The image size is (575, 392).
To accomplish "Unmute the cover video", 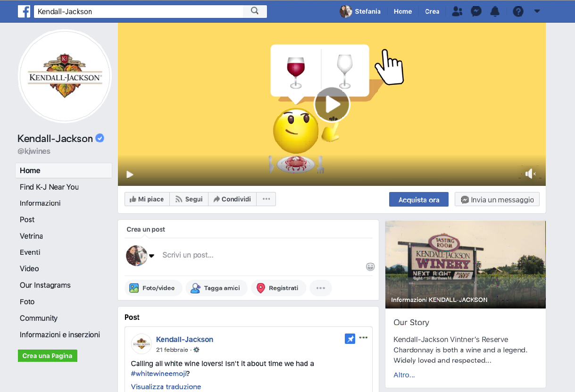I will [x=531, y=174].
